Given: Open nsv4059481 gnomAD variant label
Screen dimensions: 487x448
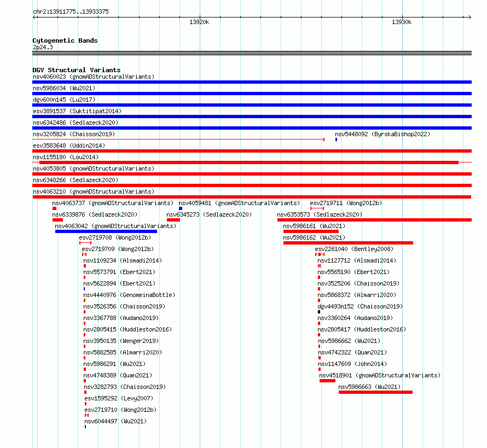Looking at the screenshot, I should tap(239, 203).
